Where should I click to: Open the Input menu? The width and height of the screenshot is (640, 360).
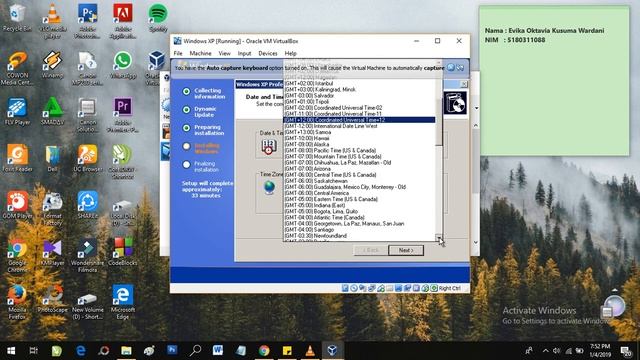[244, 53]
